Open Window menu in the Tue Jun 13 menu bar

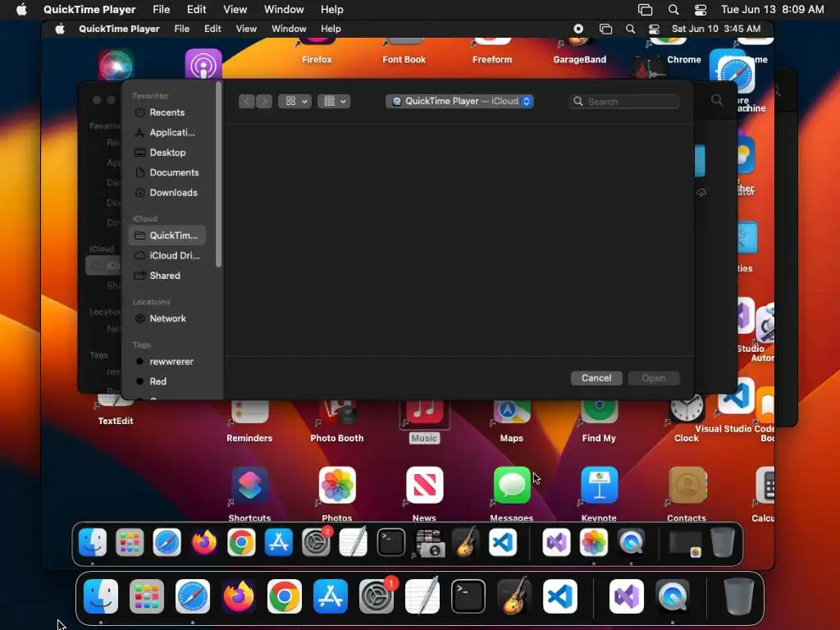(284, 10)
